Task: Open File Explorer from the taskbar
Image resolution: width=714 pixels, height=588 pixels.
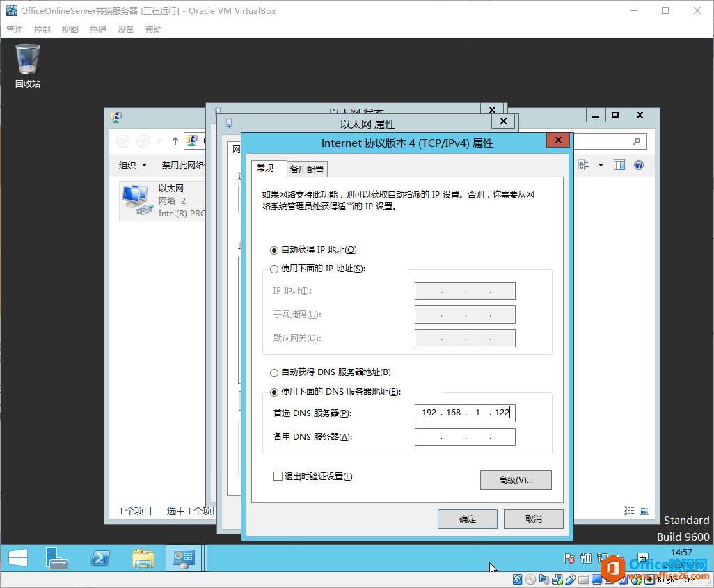Action: [142, 558]
